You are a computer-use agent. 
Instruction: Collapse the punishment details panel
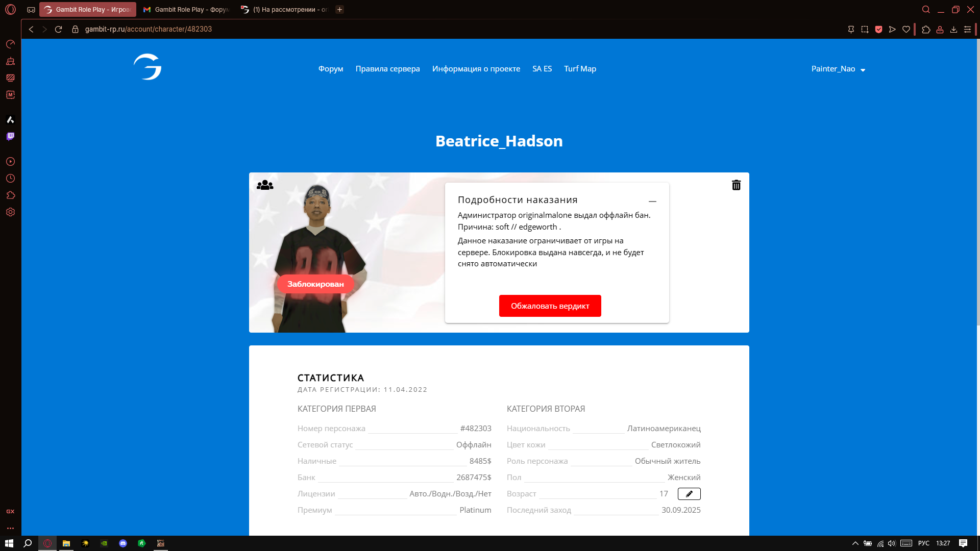(652, 201)
